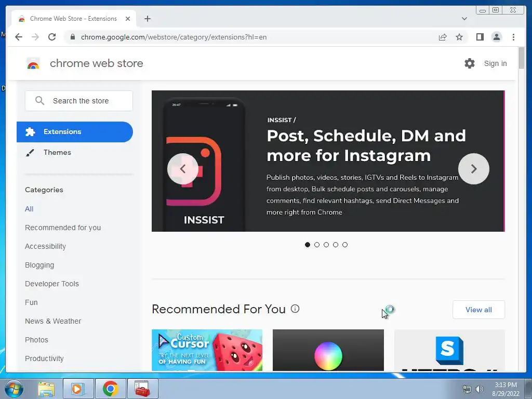The image size is (532, 399).
Task: Click the volume speaker tray icon
Action: click(479, 389)
